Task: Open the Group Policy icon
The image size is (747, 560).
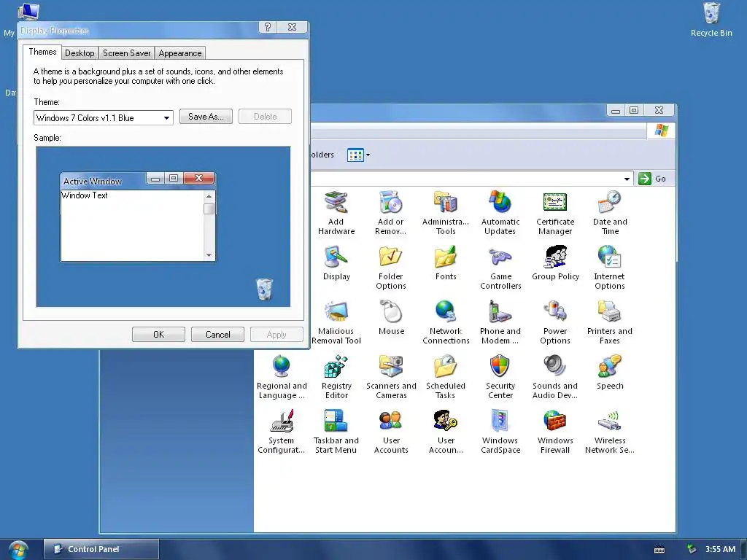Action: pos(555,257)
